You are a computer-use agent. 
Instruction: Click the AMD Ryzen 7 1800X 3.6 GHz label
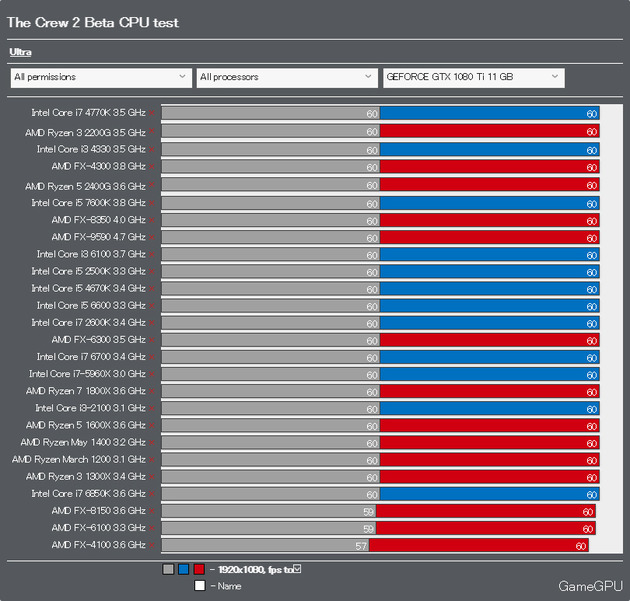pyautogui.click(x=86, y=391)
